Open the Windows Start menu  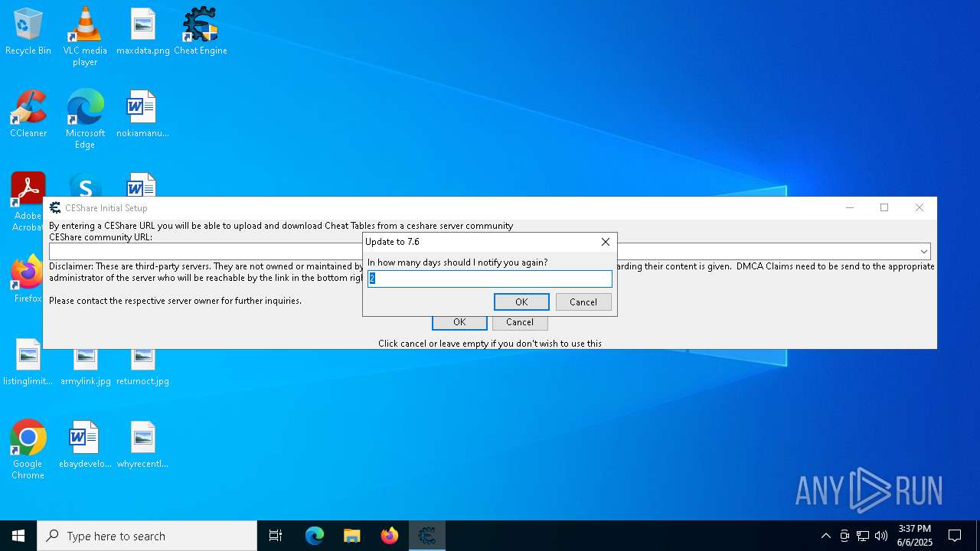tap(18, 536)
